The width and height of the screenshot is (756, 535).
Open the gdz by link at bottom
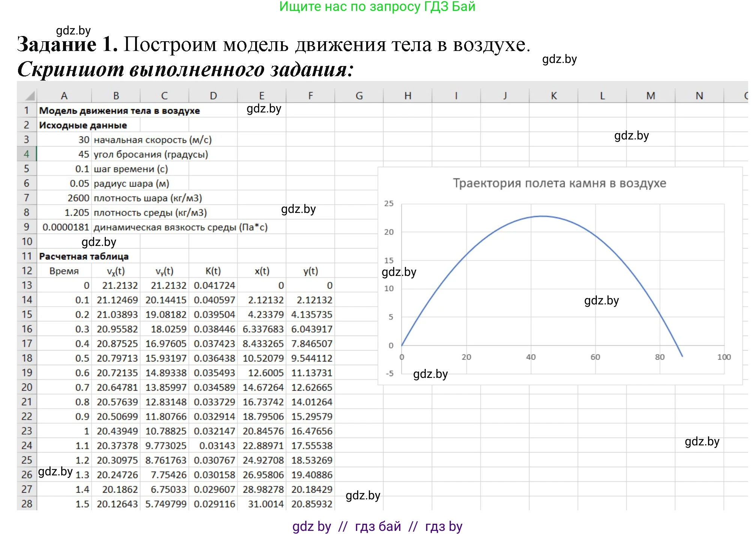pyautogui.click(x=311, y=527)
